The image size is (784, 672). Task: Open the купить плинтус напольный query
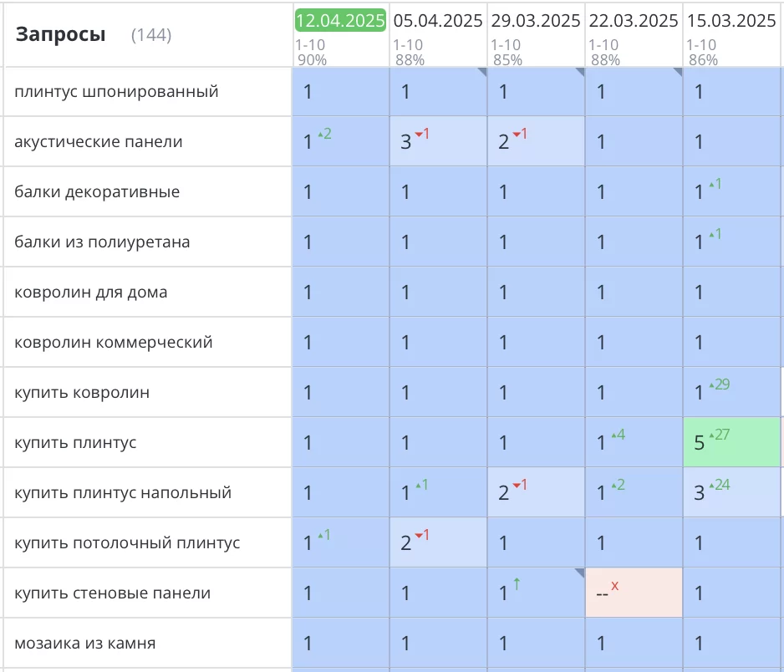(x=122, y=492)
